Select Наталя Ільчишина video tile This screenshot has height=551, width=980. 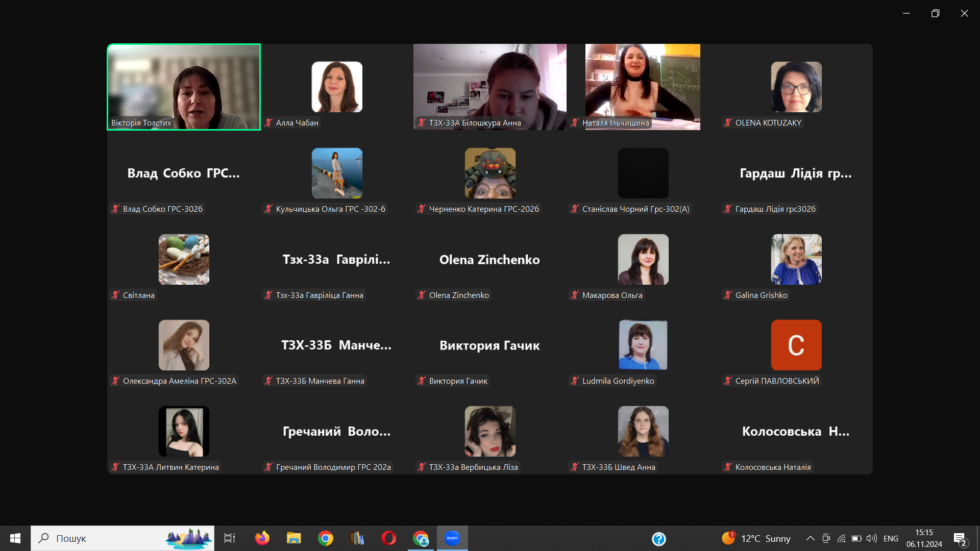(x=643, y=87)
